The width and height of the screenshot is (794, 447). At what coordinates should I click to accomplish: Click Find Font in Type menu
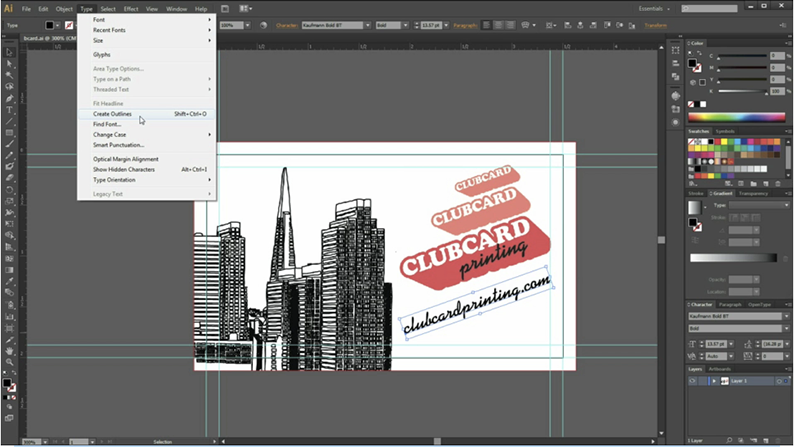coord(107,124)
